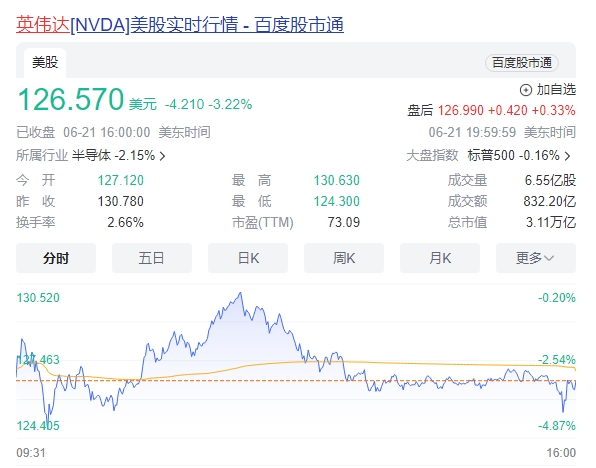
Task: Switch to the 周K chart tab
Action: click(344, 258)
